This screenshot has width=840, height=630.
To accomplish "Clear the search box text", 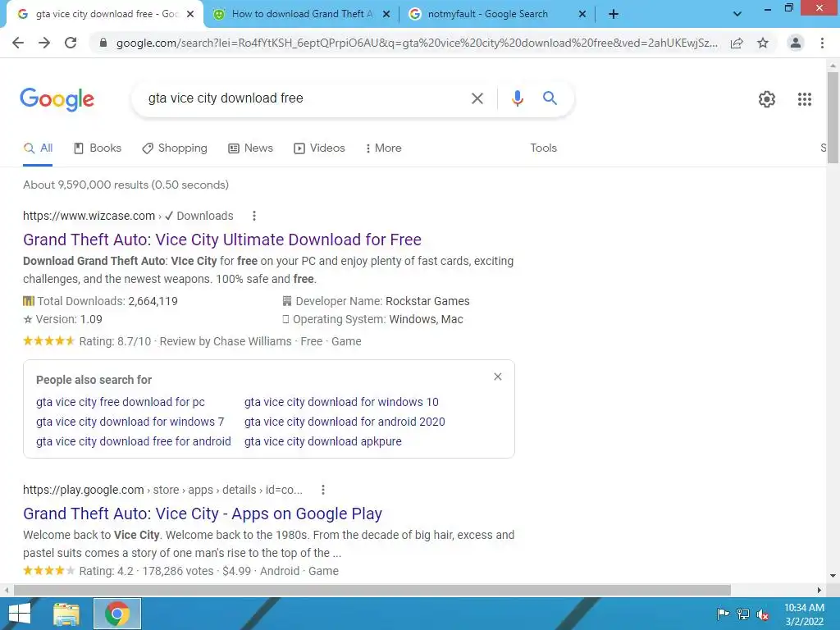I will tap(477, 98).
